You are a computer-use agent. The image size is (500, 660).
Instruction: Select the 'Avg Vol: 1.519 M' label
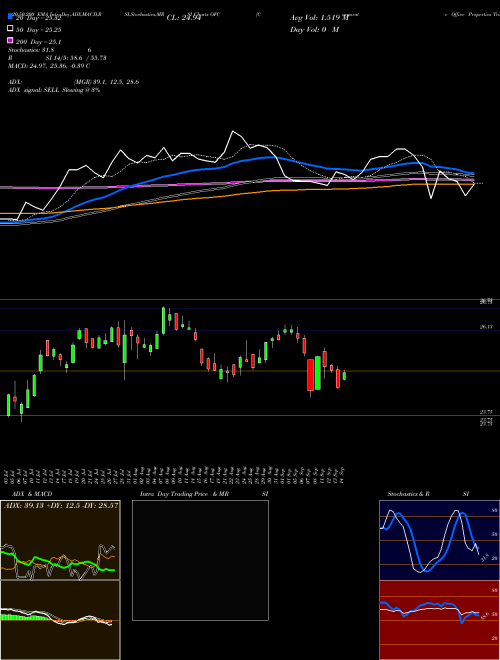[x=319, y=18]
